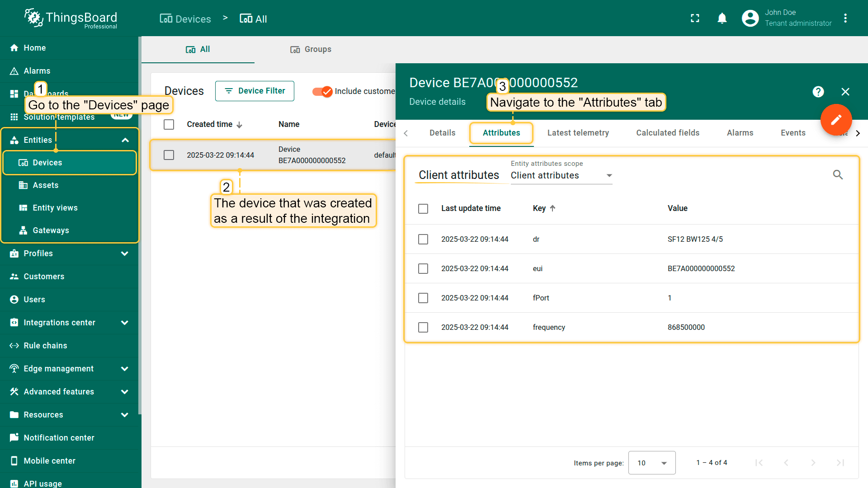Click the Device Filter button
This screenshot has height=488, width=868.
tap(255, 91)
